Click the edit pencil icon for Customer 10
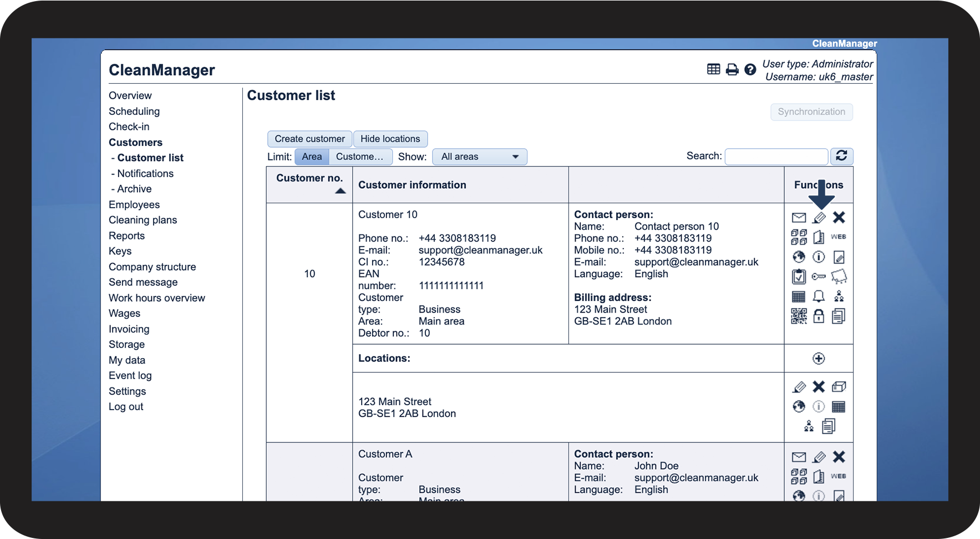 pyautogui.click(x=819, y=218)
